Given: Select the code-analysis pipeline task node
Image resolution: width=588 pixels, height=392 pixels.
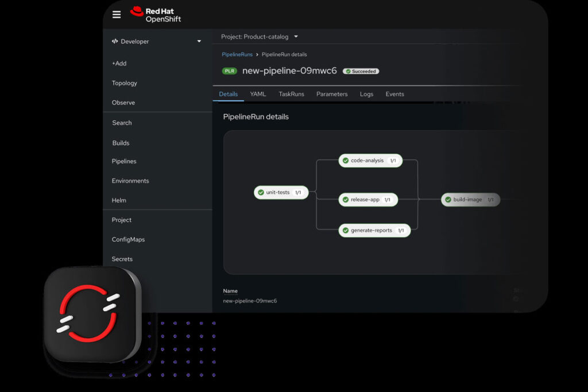Looking at the screenshot, I should click(x=370, y=161).
